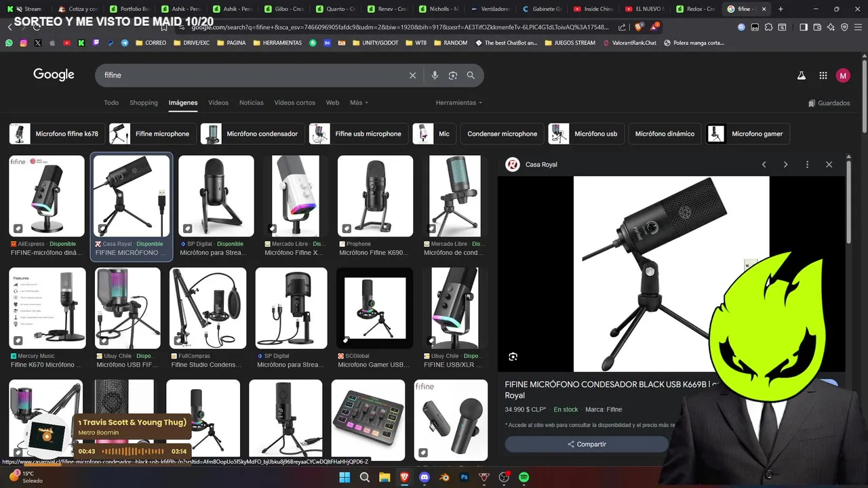Open Blender from the taskbar
Screen dimensions: 868x488
444,477
